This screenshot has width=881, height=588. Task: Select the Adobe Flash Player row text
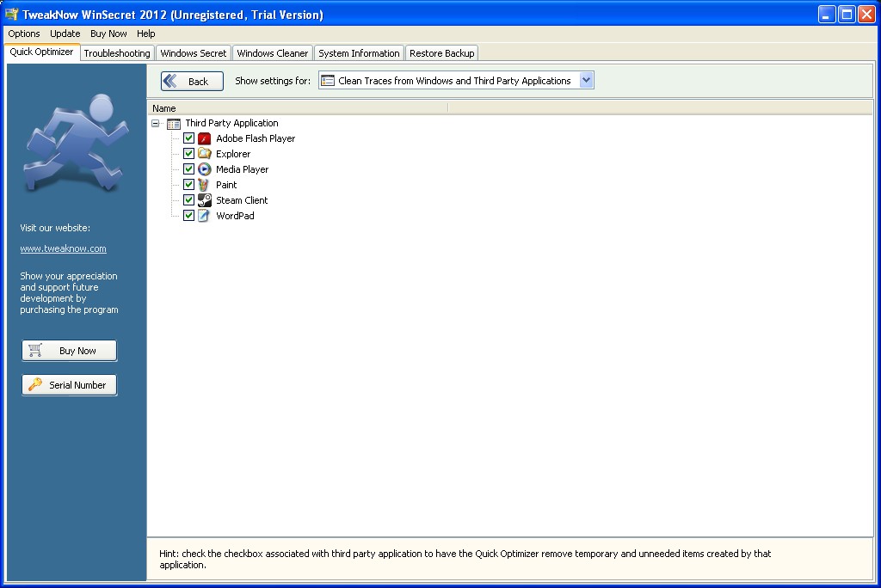coord(256,138)
